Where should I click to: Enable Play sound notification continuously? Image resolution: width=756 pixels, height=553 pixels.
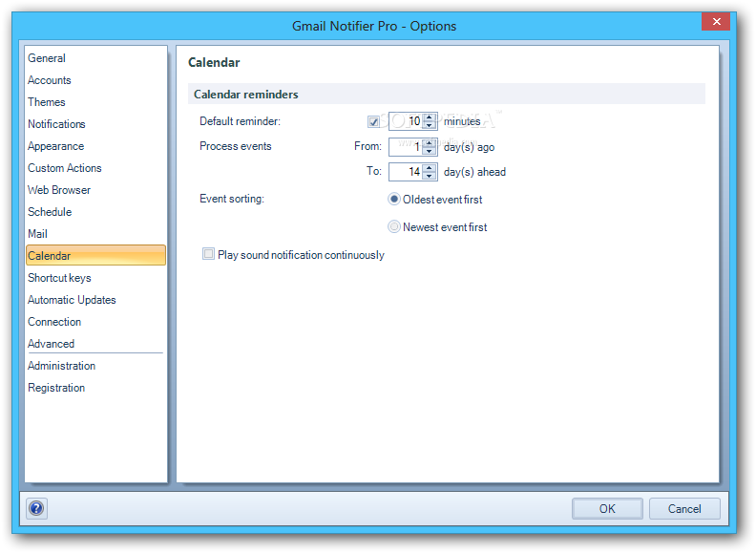pos(208,254)
